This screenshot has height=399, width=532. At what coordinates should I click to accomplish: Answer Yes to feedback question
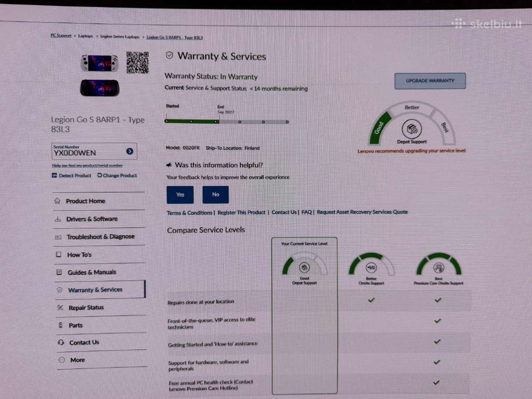click(x=180, y=195)
